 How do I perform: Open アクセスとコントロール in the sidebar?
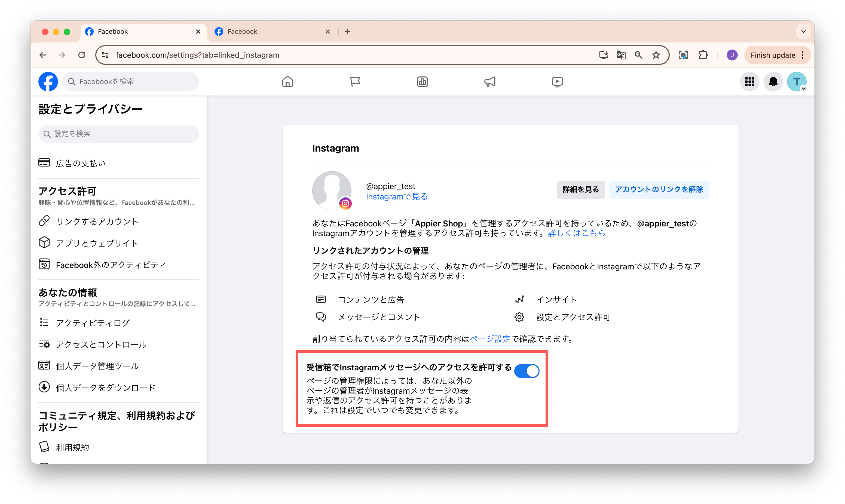[x=118, y=344]
